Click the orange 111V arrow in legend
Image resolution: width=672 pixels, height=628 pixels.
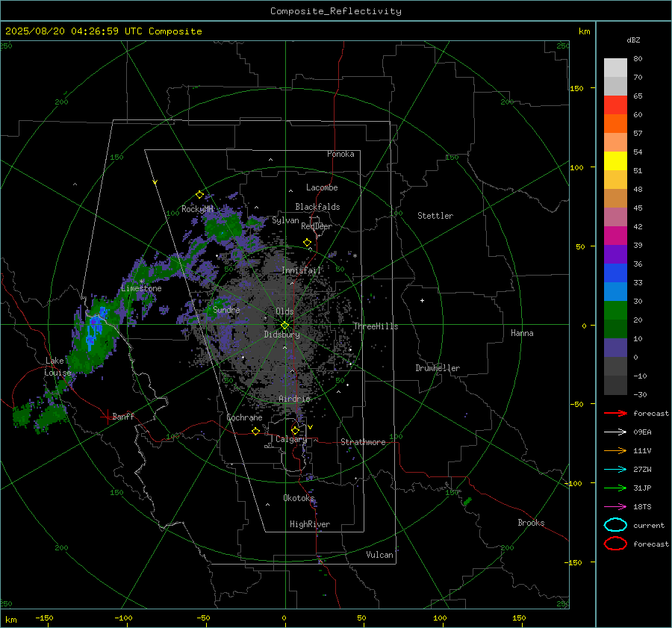coord(615,450)
